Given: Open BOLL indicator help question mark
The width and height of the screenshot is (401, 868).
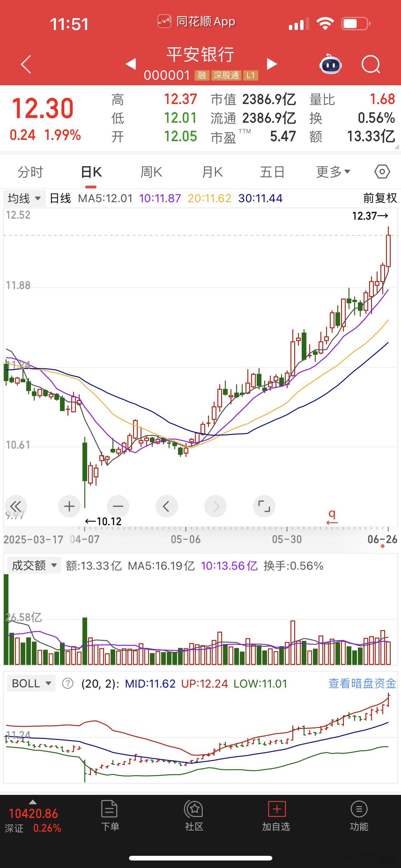Looking at the screenshot, I should point(68,683).
